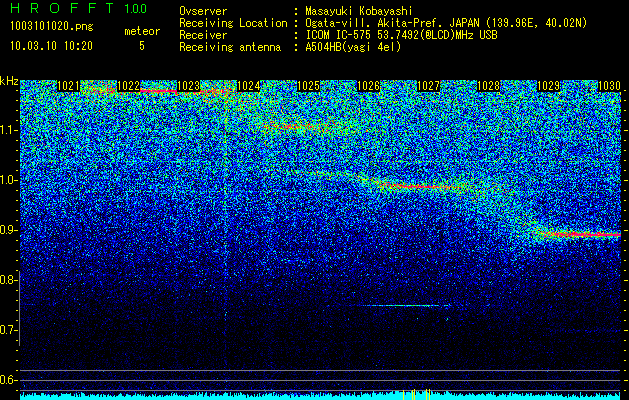Click the echo trace at 1.1 kHz
The image size is (629, 400).
click(298, 127)
